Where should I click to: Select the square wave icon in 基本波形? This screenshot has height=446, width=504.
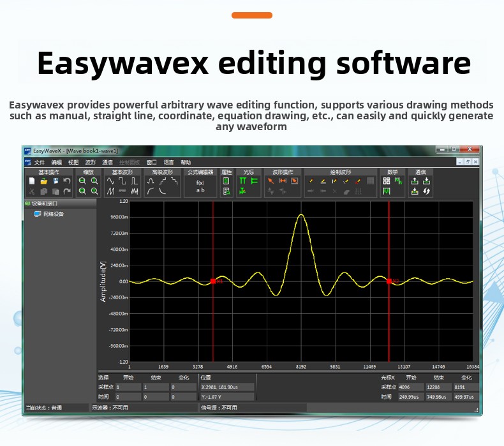[x=122, y=181]
